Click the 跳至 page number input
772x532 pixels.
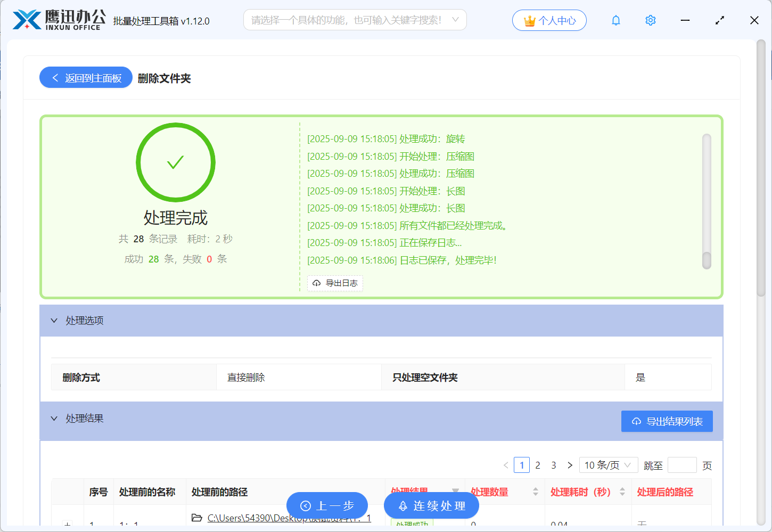(681, 465)
